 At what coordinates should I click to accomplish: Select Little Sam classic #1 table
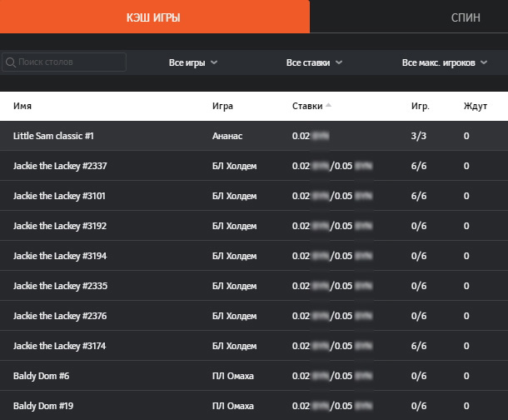point(55,136)
